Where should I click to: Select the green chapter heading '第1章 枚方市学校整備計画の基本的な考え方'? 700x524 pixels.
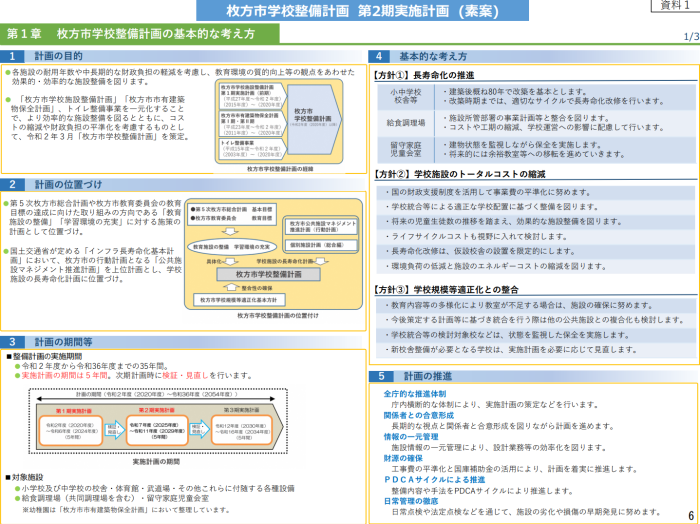click(x=140, y=34)
